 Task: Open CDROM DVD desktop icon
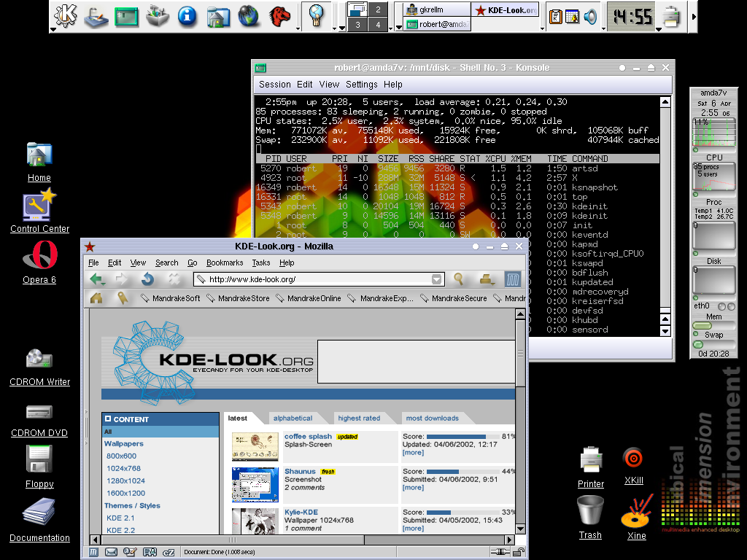coord(39,420)
